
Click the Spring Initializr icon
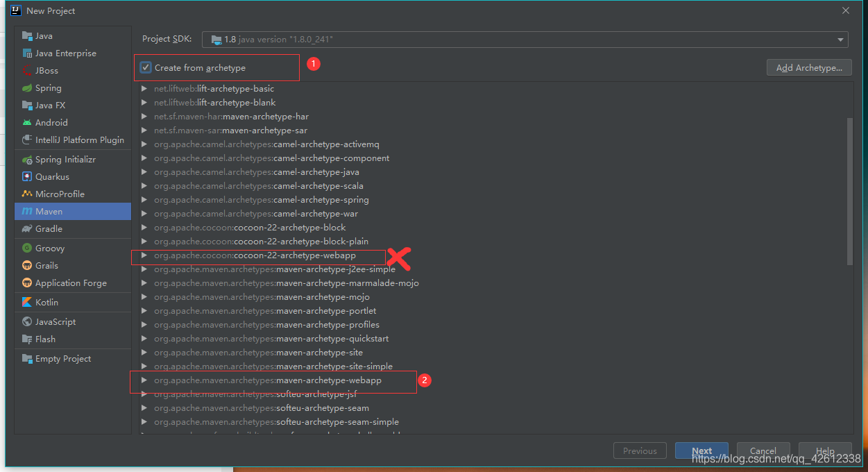[x=27, y=160]
